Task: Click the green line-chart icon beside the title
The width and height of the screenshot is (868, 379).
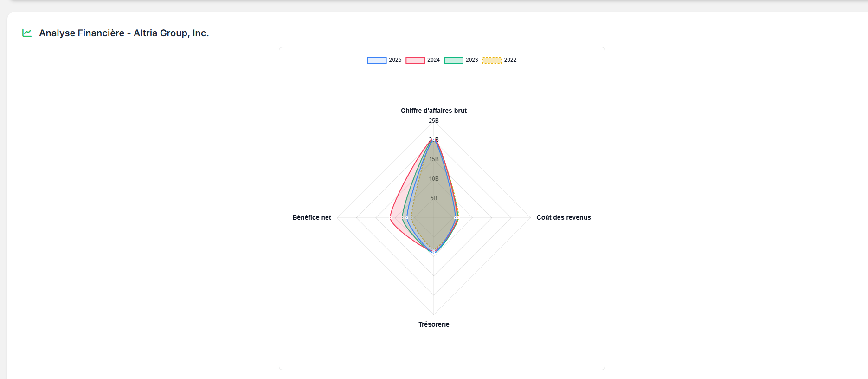Action: [27, 33]
